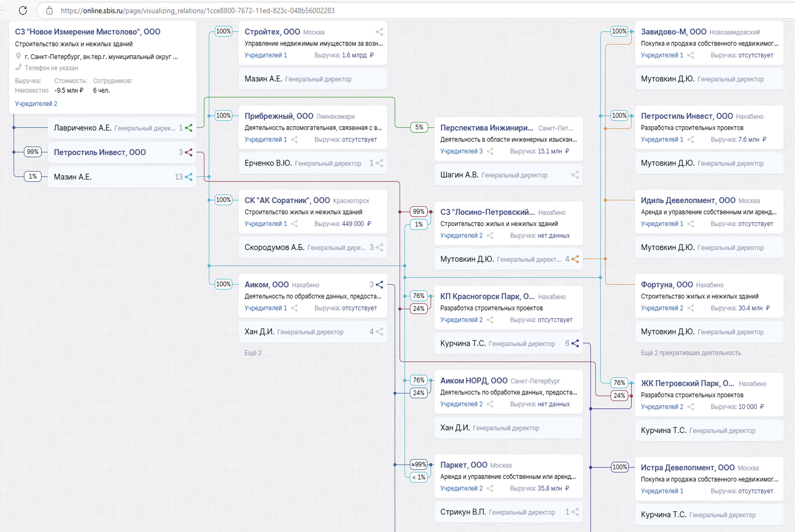Toggle relations icon on Петростиль Инвест 99% row
This screenshot has height=532, width=795.
pyautogui.click(x=189, y=152)
